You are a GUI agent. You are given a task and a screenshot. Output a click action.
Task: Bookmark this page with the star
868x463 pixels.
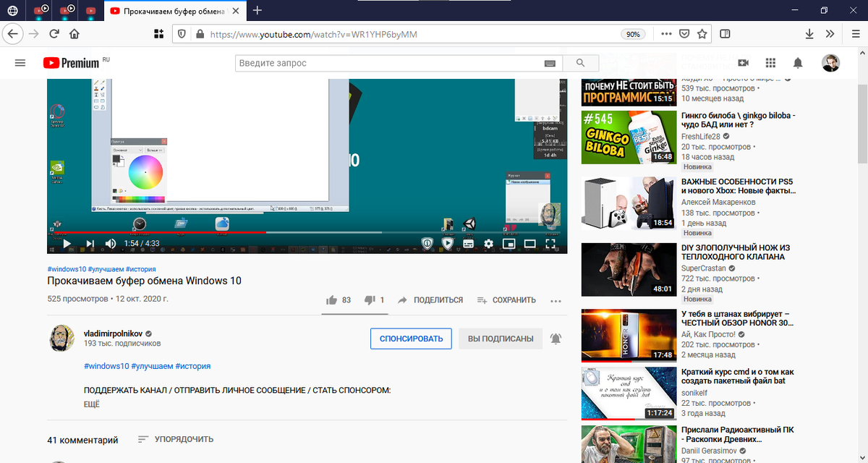click(702, 34)
